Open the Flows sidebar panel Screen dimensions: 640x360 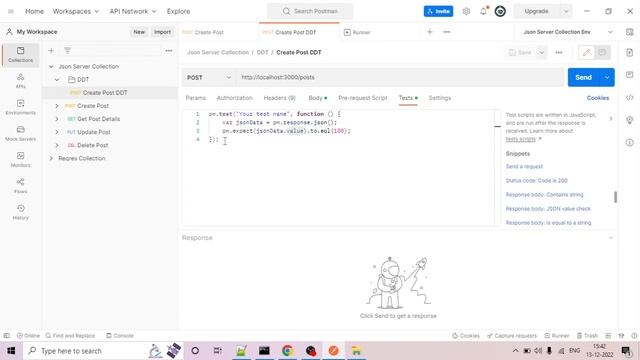(20, 186)
